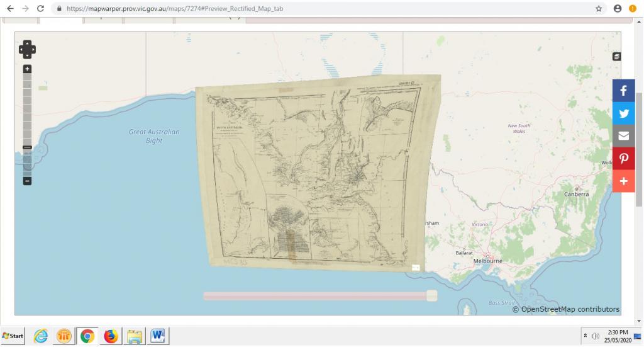Click the New South Wales label
This screenshot has width=644, height=347.
click(x=519, y=128)
